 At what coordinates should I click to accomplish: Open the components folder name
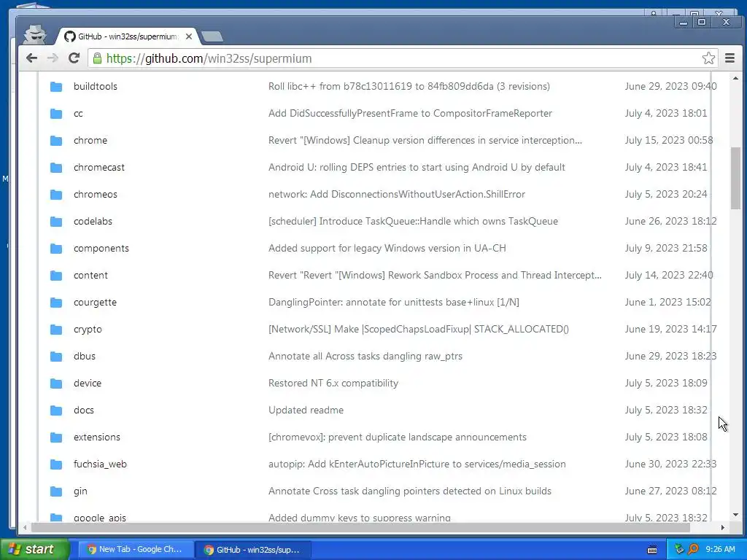click(x=101, y=248)
